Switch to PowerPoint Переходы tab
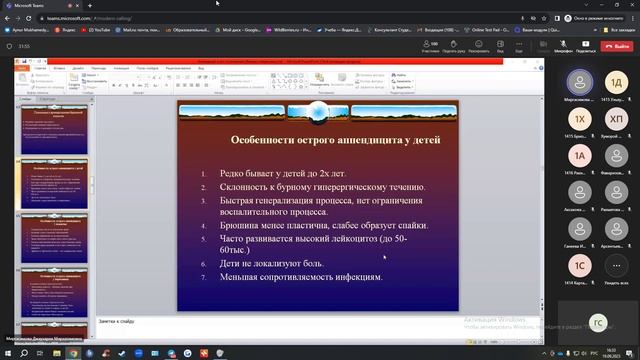Viewport: 640px width, 360px height. pyautogui.click(x=98, y=68)
